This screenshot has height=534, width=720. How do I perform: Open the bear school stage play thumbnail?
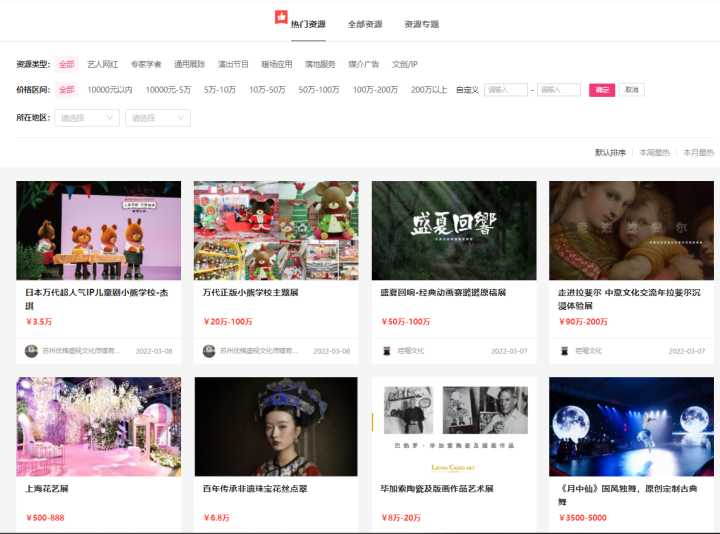(x=99, y=230)
